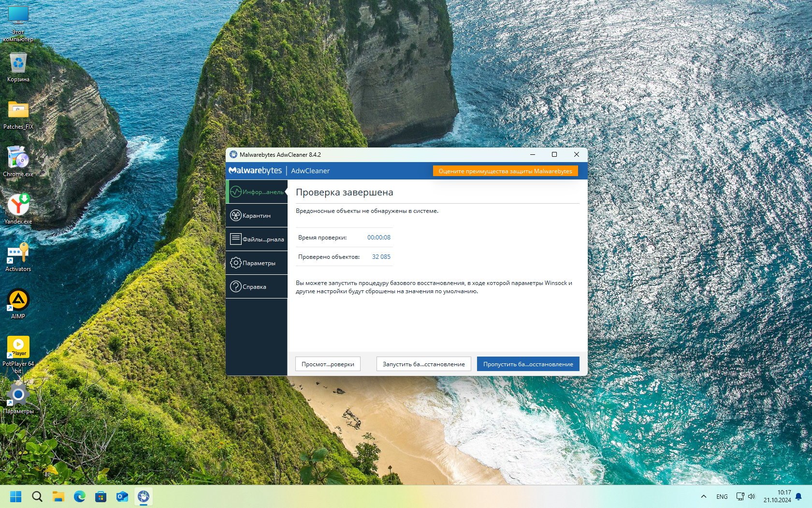Open File Explorer from taskbar
The height and width of the screenshot is (508, 812).
click(58, 496)
